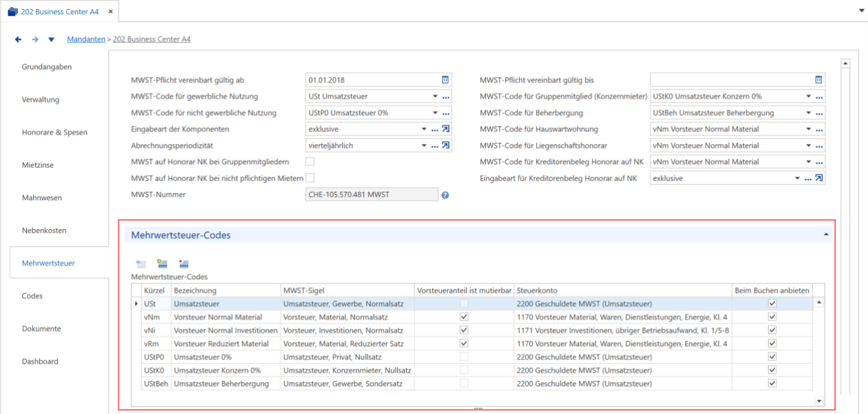Click the 202 Business Center A4 breadcrumb
868x414 pixels.
[x=152, y=39]
